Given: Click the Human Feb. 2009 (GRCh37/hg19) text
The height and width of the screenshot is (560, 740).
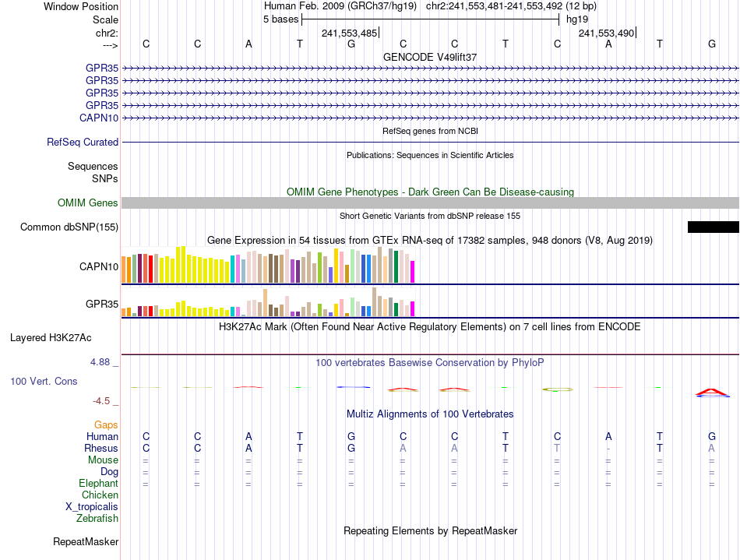Looking at the screenshot, I should click(340, 6).
